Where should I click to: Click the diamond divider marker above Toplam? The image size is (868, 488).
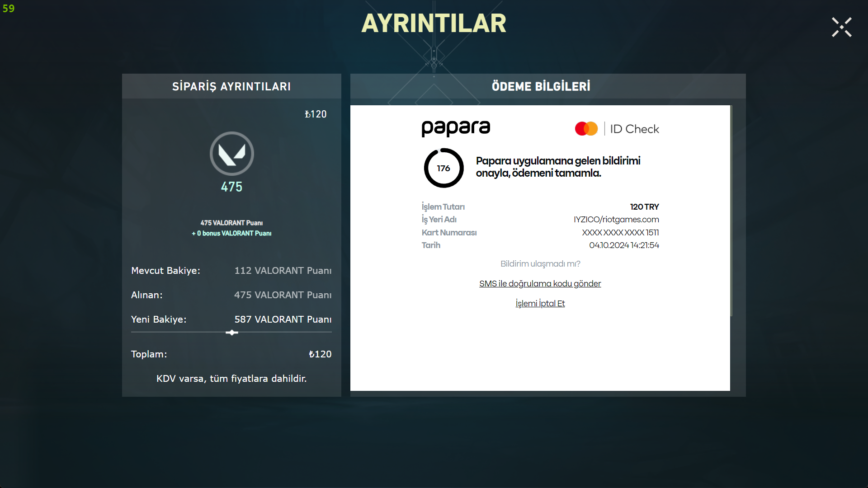pos(232,333)
